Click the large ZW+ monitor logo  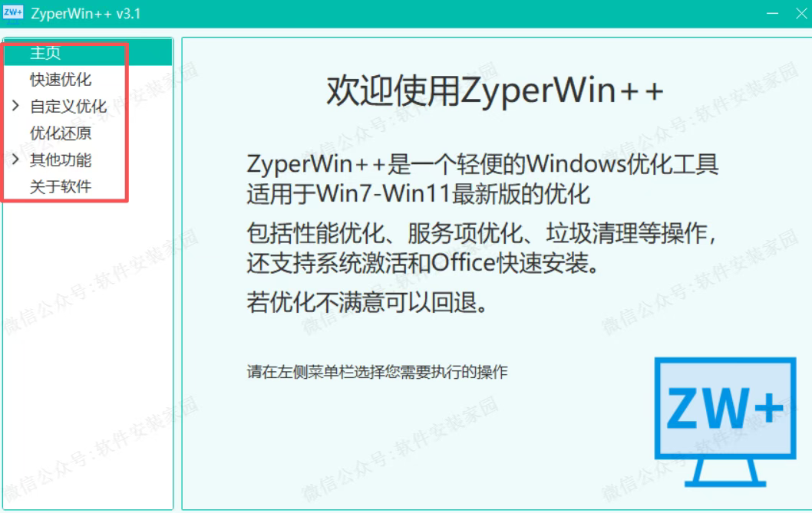click(x=725, y=422)
